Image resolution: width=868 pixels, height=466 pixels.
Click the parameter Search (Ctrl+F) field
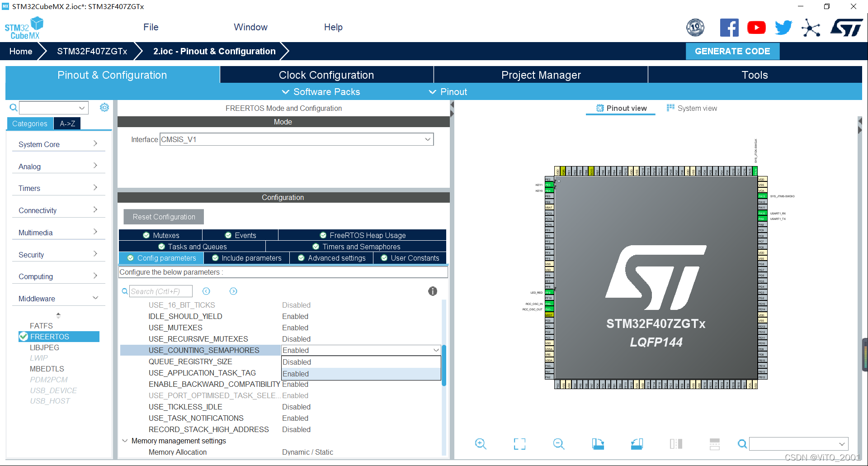tap(161, 291)
